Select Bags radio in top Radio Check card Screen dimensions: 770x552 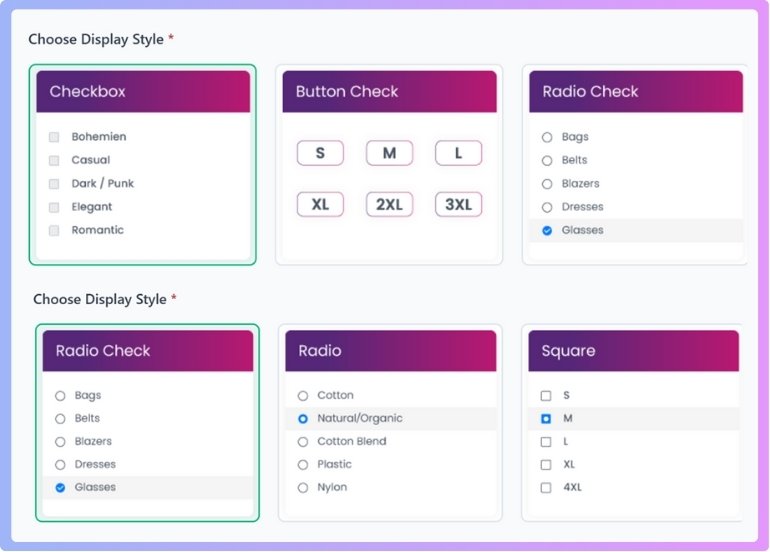pyautogui.click(x=547, y=137)
